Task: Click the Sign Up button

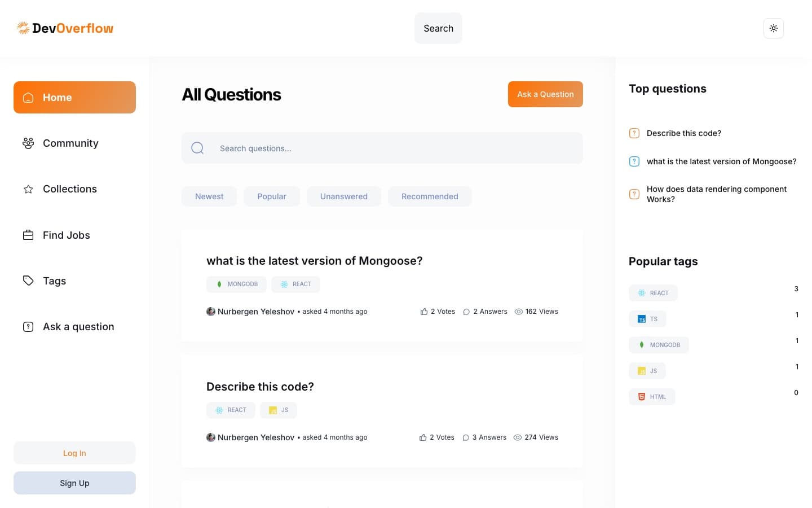Action: click(x=74, y=483)
